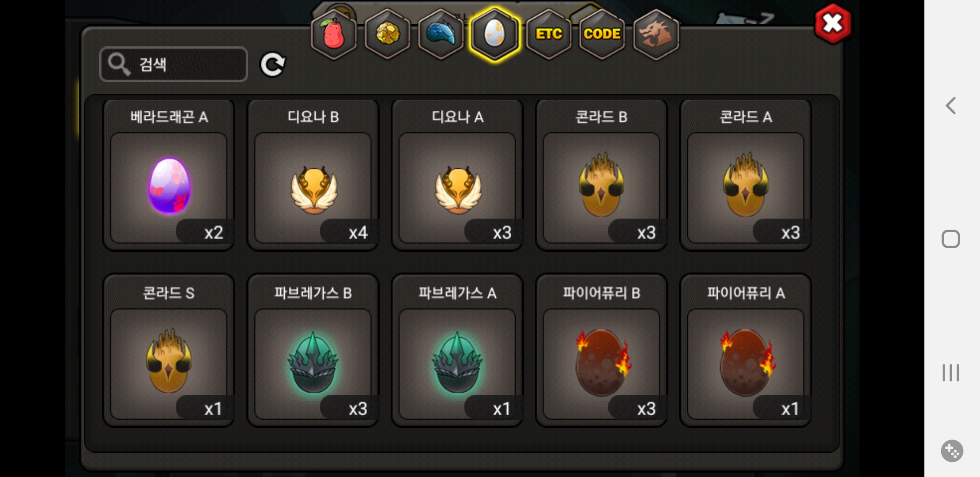Select the 콘라드 B flaming egg
This screenshot has width=980, height=477.
[x=601, y=175]
